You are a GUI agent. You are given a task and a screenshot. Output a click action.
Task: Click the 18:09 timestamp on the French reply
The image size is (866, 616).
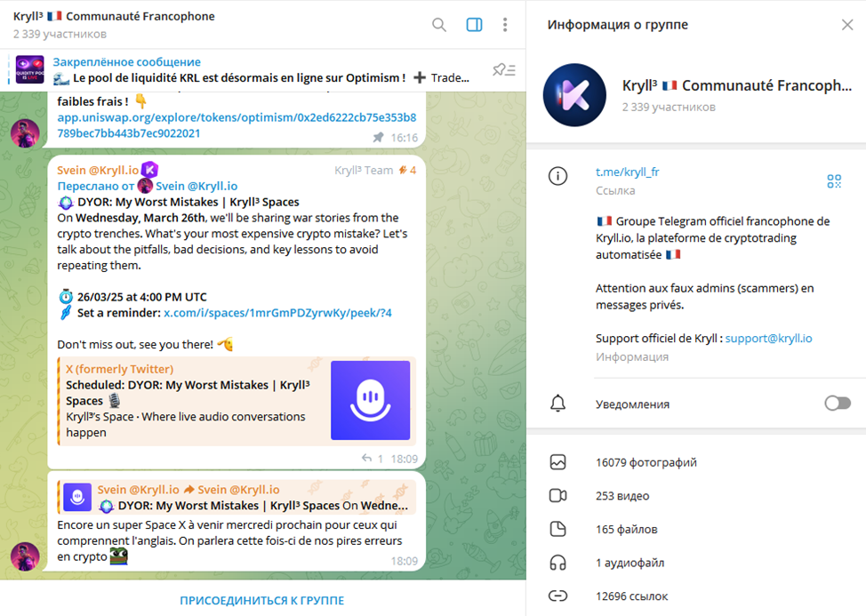[x=405, y=561]
